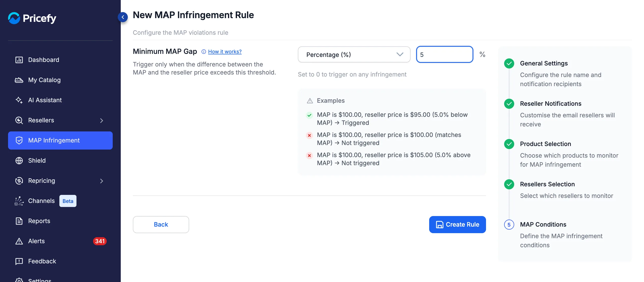The width and height of the screenshot is (644, 282).
Task: Click the General Settings green check icon
Action: click(509, 63)
